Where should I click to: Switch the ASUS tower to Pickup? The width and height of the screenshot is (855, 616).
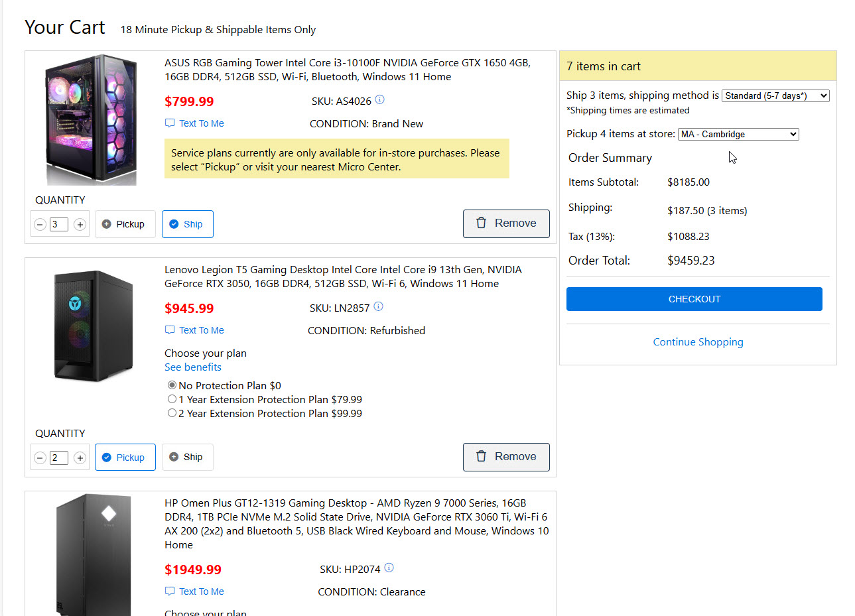125,224
